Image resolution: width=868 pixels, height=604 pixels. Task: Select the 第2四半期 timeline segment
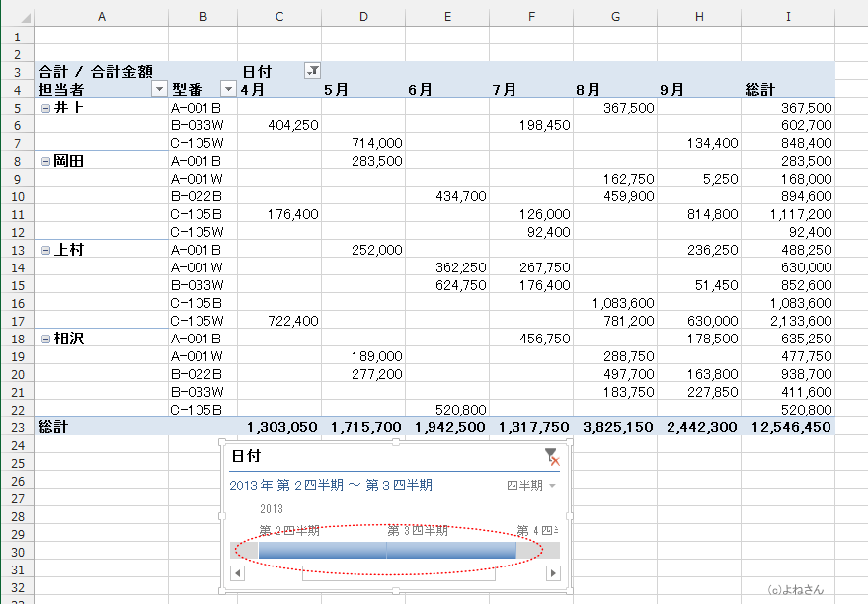322,550
